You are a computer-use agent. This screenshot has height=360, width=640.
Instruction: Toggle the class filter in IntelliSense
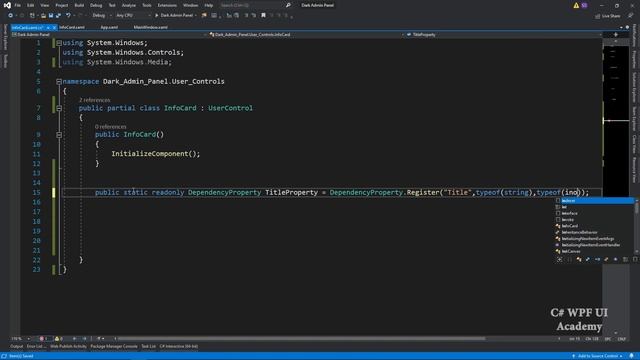579,259
